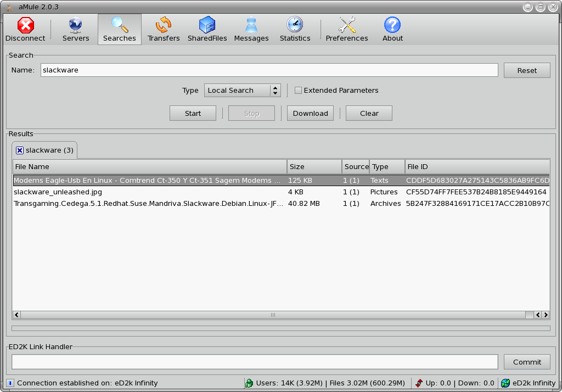562x392 pixels.
Task: Click the Stop search button
Action: [x=251, y=113]
